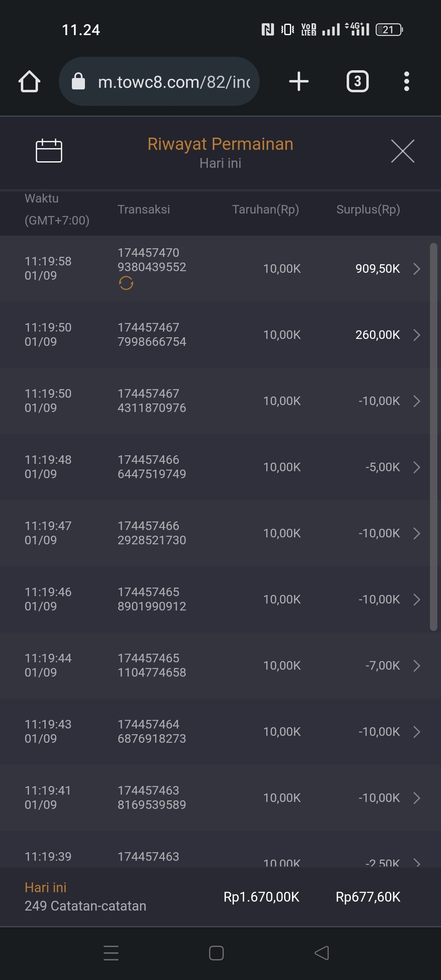The height and width of the screenshot is (980, 441).
Task: Tap the m.towc8.com address bar
Action: pyautogui.click(x=174, y=82)
